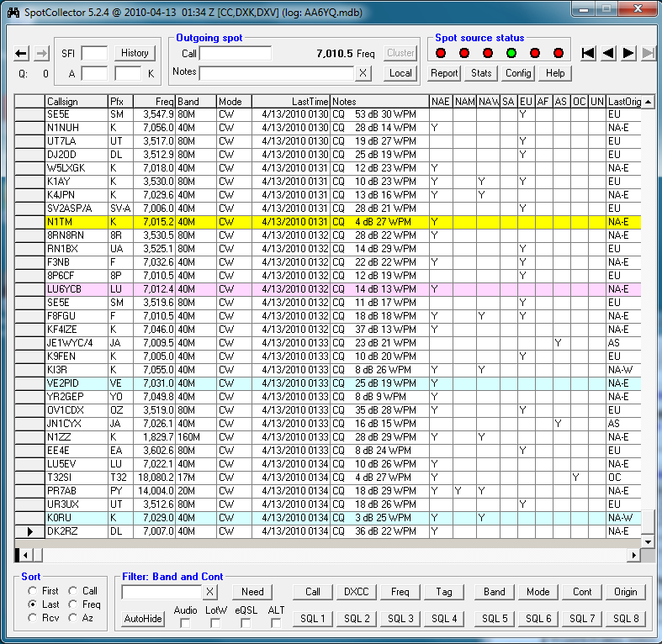Click the back arrow navigation button
This screenshot has height=644, width=662.
[x=21, y=54]
